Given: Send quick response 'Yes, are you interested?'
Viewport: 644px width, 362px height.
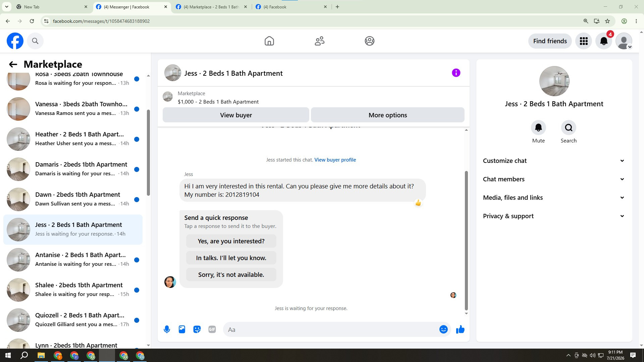Looking at the screenshot, I should (231, 241).
